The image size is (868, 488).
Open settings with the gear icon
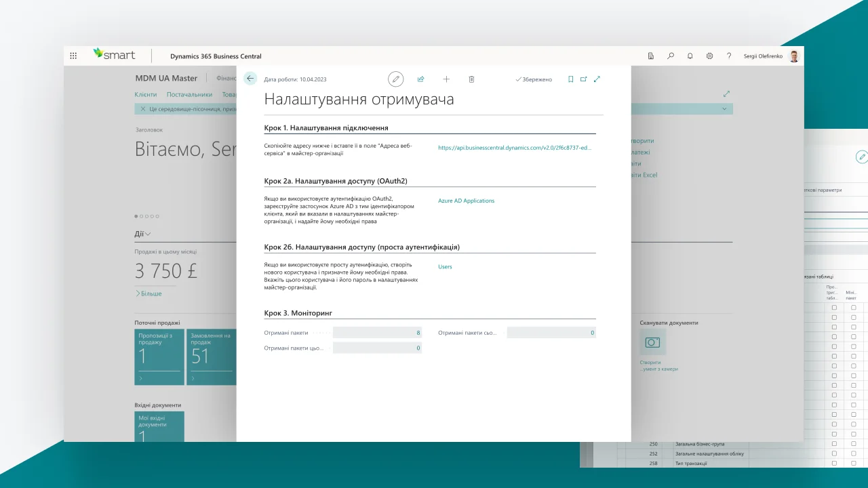(708, 56)
